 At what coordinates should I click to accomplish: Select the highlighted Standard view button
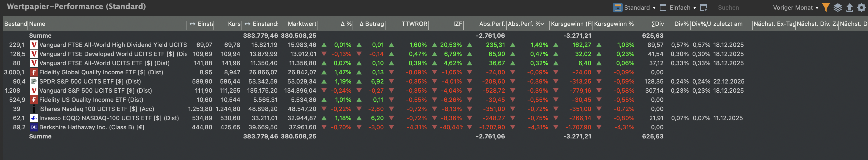tap(618, 8)
